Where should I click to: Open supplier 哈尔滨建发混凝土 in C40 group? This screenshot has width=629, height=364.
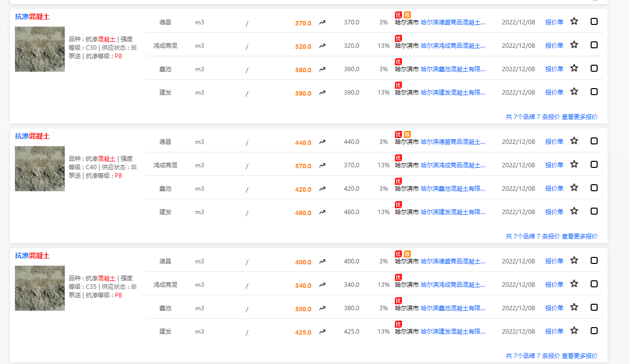[453, 212]
